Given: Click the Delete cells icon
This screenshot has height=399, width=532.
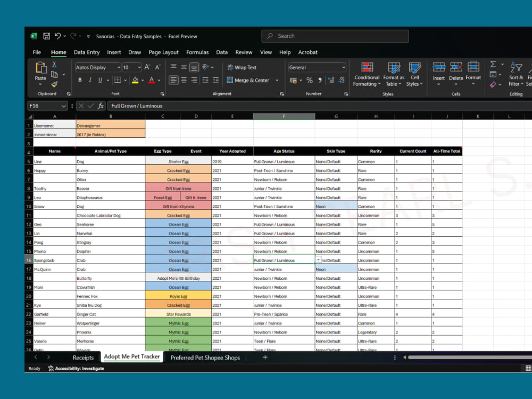Looking at the screenshot, I should (x=456, y=67).
